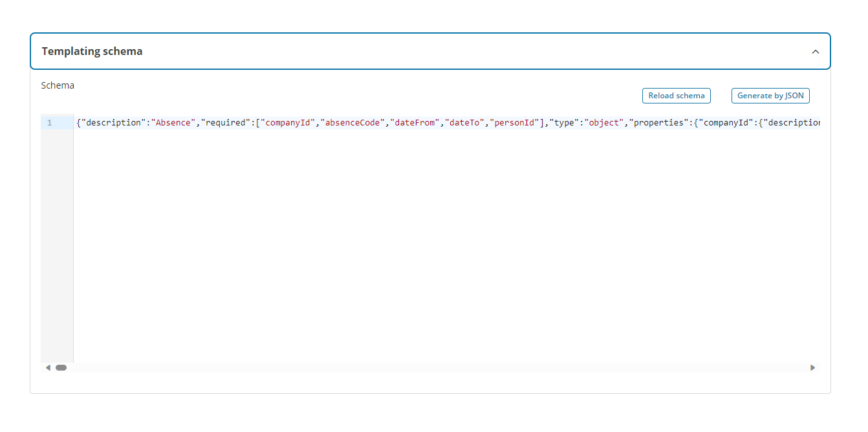Click the scrollbar left arrow
This screenshot has height=432, width=868.
click(x=48, y=367)
